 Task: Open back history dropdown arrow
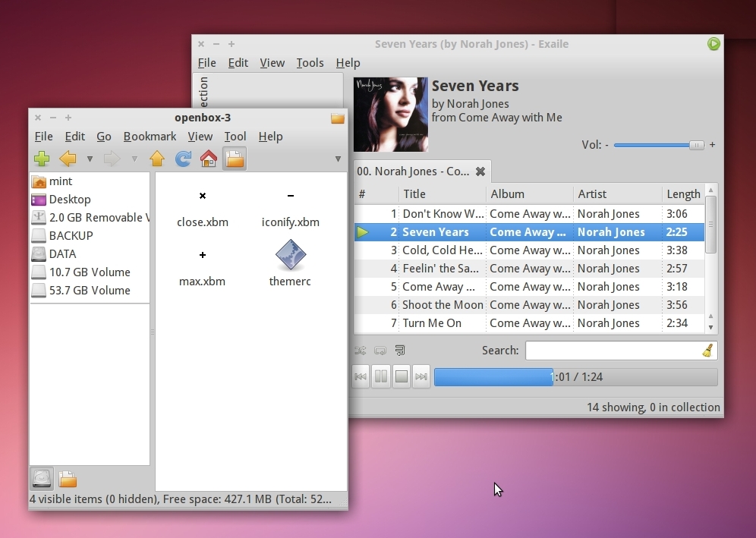(90, 159)
